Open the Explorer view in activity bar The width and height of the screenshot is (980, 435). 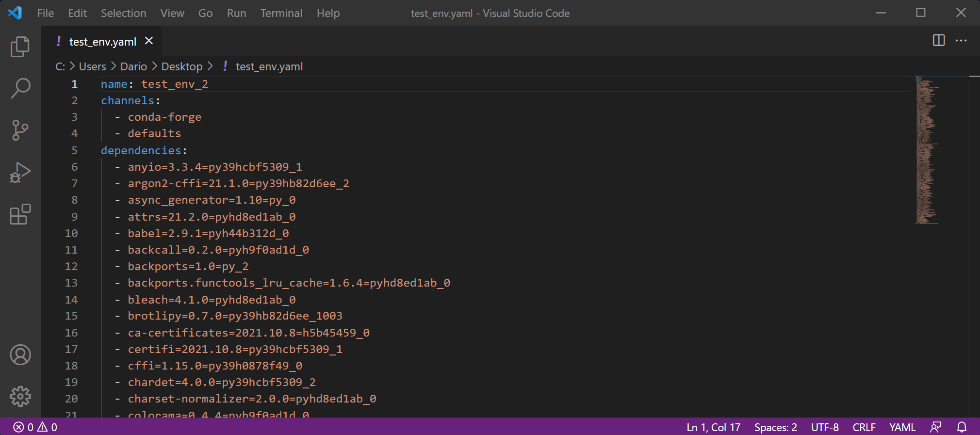[x=20, y=47]
